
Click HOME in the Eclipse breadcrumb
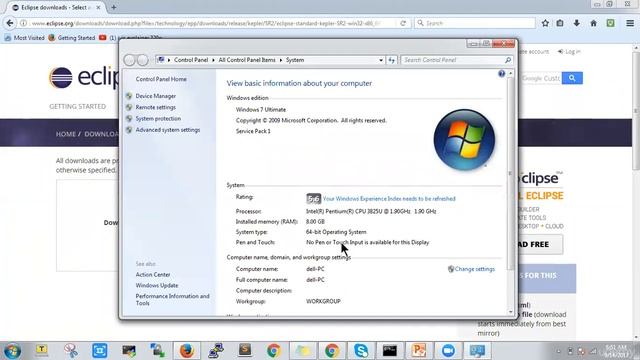click(66, 134)
